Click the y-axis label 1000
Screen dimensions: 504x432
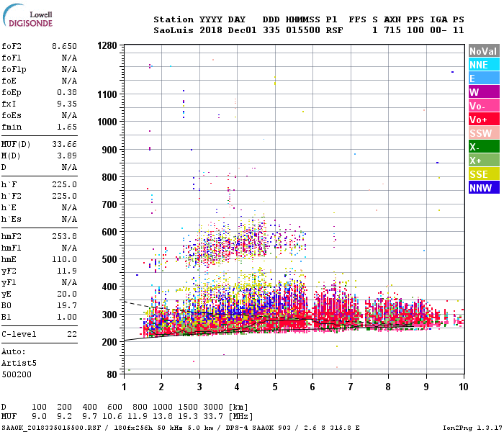pyautogui.click(x=107, y=122)
